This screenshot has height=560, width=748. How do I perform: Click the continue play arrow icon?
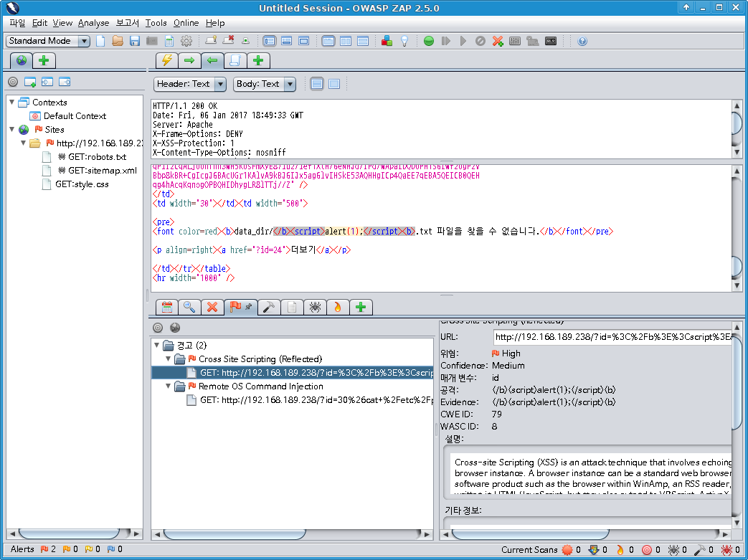click(x=463, y=41)
